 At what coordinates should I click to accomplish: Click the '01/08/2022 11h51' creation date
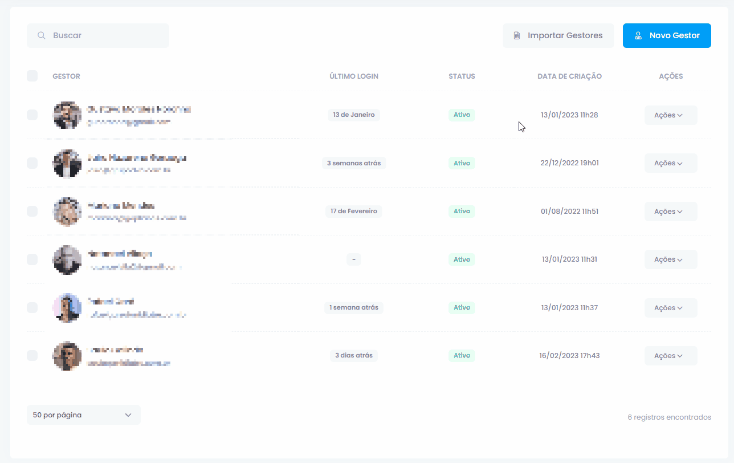click(x=569, y=211)
